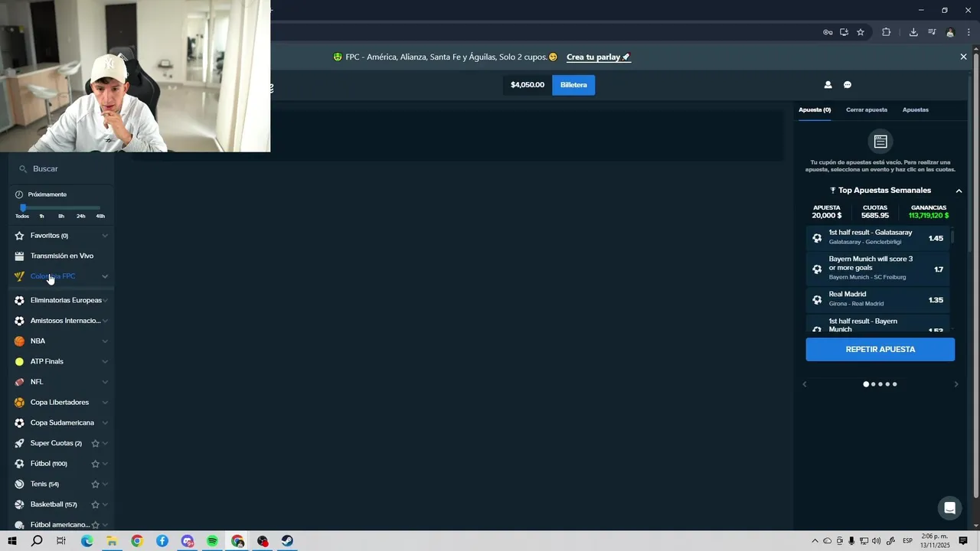The width and height of the screenshot is (980, 551).
Task: Open Chrome profile avatar
Action: (x=950, y=32)
